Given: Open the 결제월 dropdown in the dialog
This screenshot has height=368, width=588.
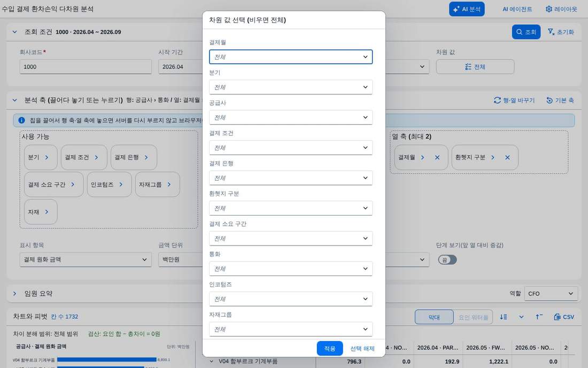Looking at the screenshot, I should (x=291, y=57).
